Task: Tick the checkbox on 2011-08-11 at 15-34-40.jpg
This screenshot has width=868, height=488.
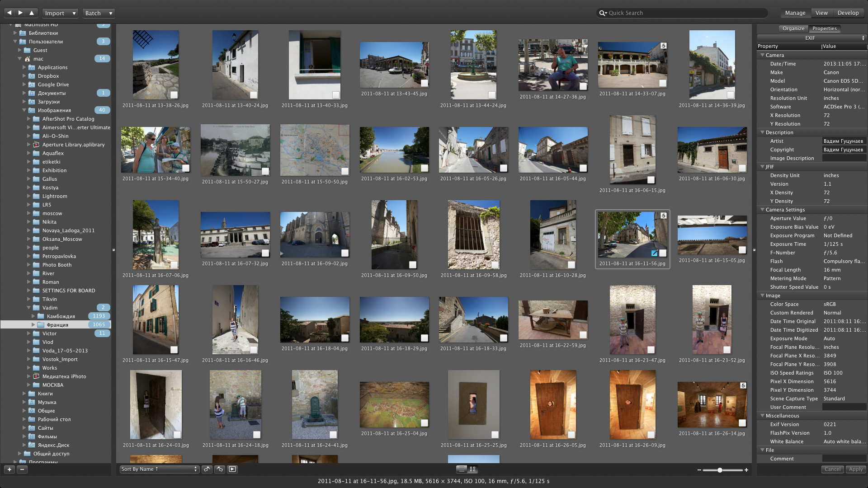Action: (186, 168)
